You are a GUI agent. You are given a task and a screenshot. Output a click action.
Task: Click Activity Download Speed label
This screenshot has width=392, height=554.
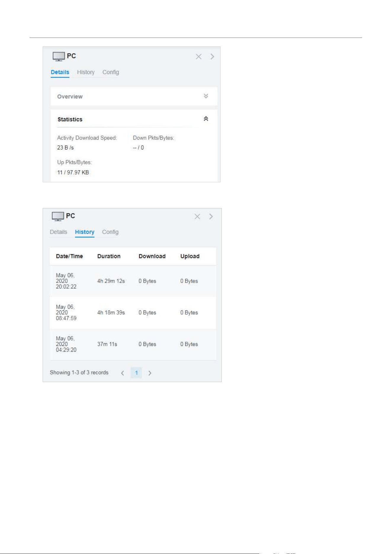coord(87,138)
